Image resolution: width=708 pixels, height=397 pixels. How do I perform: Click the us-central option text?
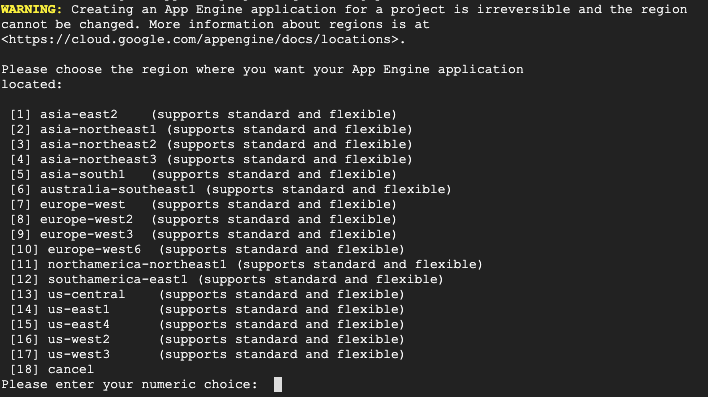[x=86, y=294]
